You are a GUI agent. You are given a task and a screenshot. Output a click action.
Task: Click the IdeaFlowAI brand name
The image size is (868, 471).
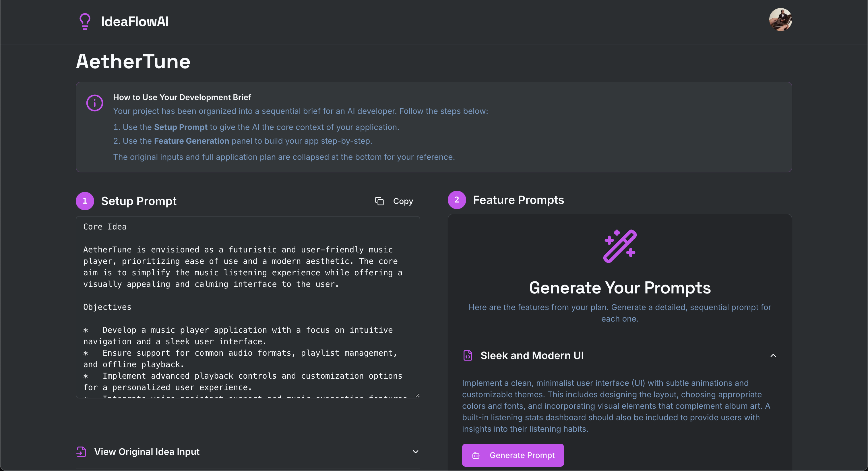[x=135, y=22]
